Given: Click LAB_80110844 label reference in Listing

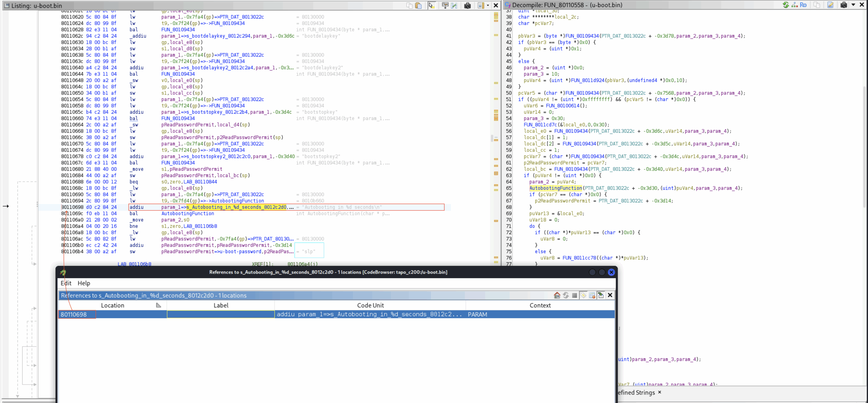Looking at the screenshot, I should coord(200,182).
